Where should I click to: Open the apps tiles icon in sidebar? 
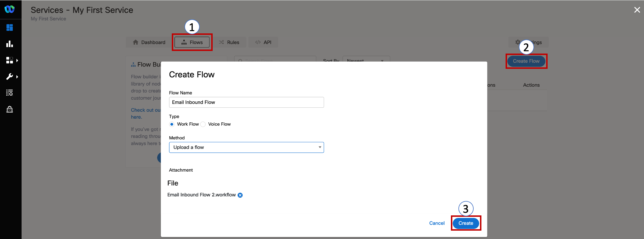tap(9, 60)
